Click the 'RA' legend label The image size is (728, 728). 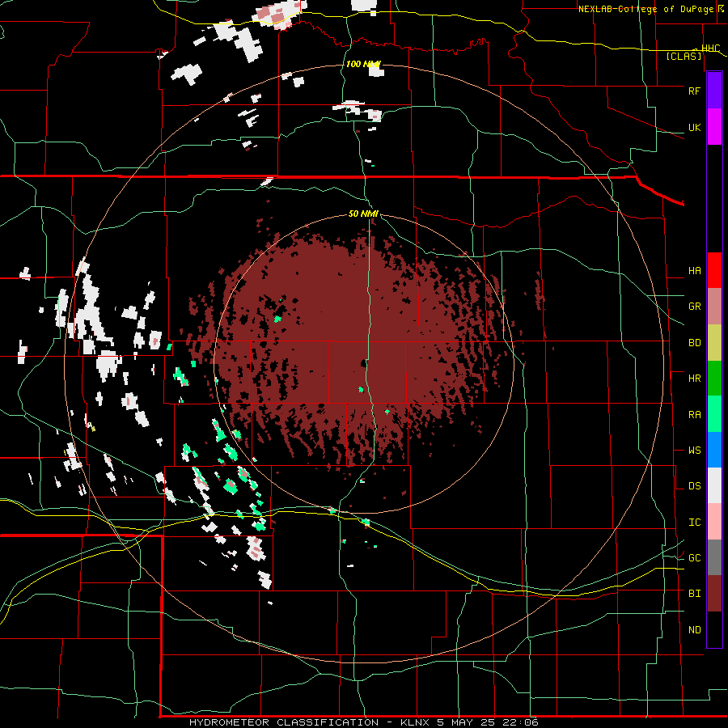pos(694,415)
